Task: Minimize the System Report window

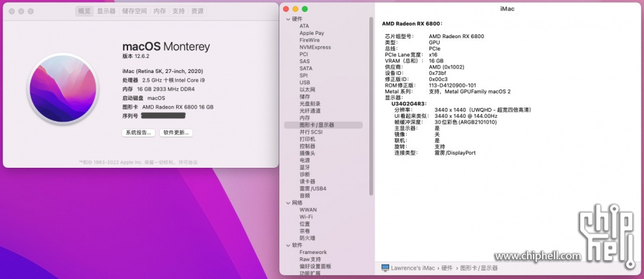Action: coord(295,9)
